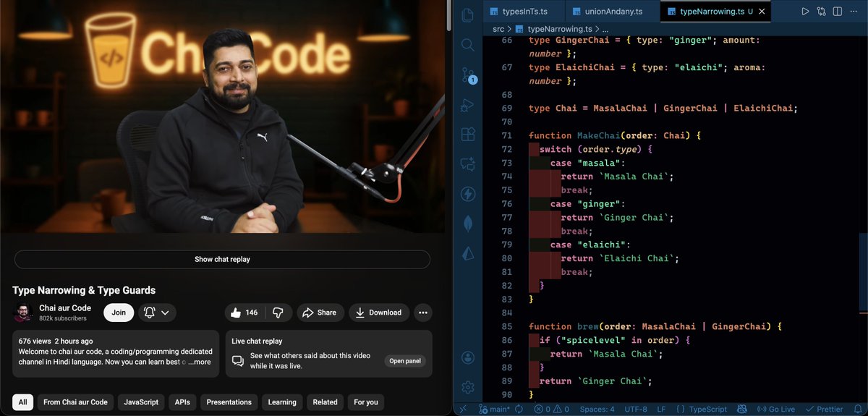The image size is (868, 416).
Task: Run the code with the play icon
Action: pyautogui.click(x=805, y=12)
